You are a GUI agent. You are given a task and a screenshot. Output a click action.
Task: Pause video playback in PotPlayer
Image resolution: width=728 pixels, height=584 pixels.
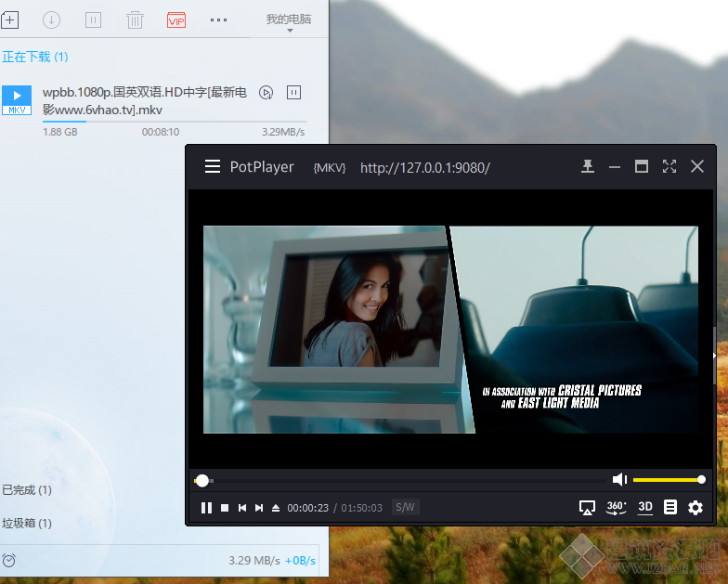[206, 508]
